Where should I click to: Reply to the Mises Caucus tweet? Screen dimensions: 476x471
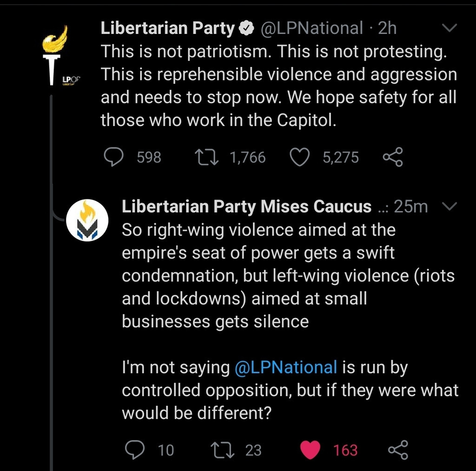point(135,450)
